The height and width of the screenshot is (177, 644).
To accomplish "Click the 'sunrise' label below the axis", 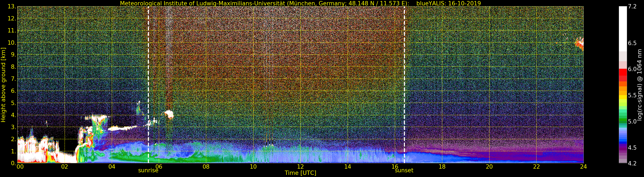I will coord(148,171).
